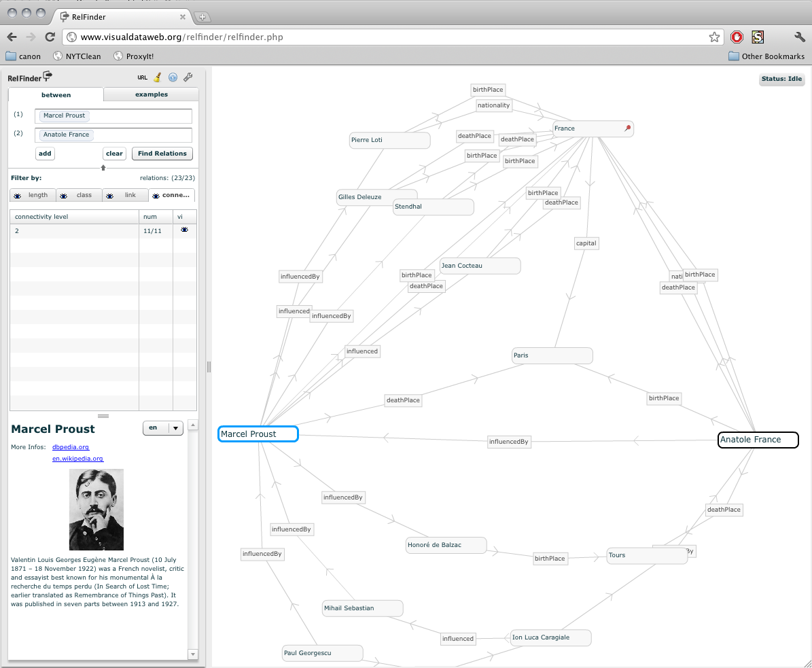Collapse the search form with up arrow

103,167
